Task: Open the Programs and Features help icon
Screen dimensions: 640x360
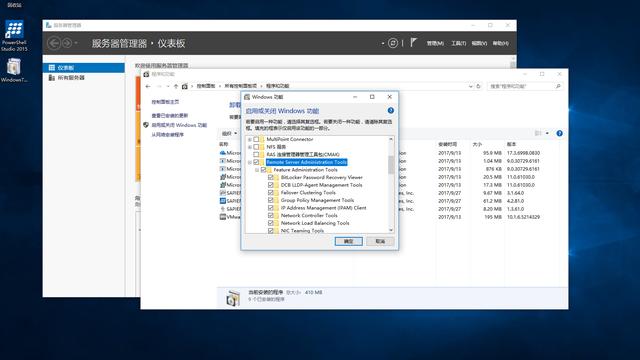Action: (x=560, y=133)
